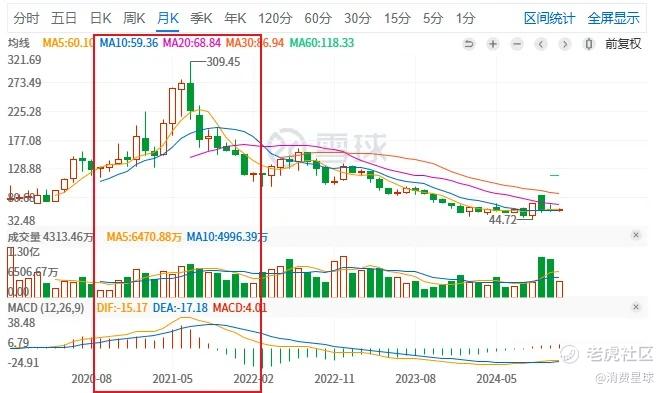Select the 月K tab
The width and height of the screenshot is (666, 393).
tap(168, 18)
